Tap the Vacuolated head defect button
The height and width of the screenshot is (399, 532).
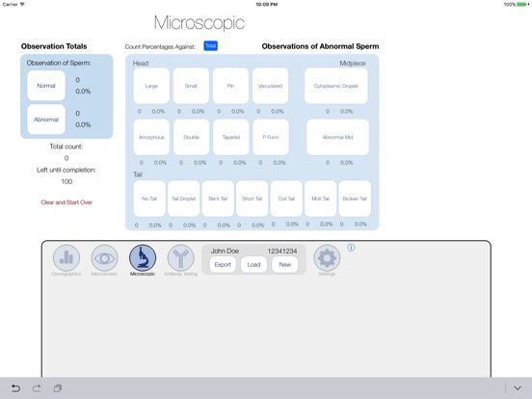[271, 86]
